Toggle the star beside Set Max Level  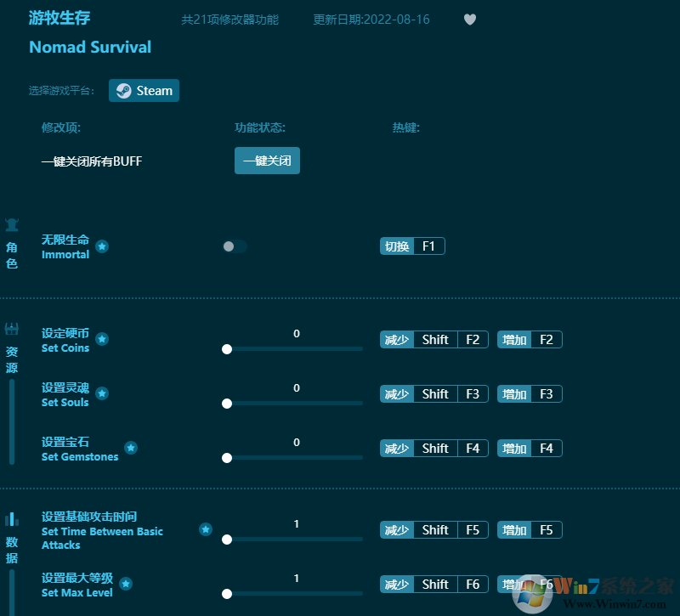(x=126, y=584)
